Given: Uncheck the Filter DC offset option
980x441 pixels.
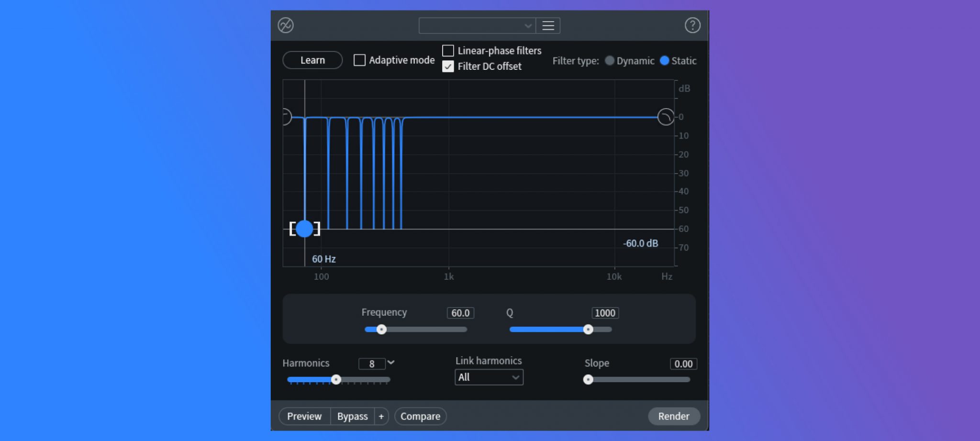Looking at the screenshot, I should coord(448,66).
